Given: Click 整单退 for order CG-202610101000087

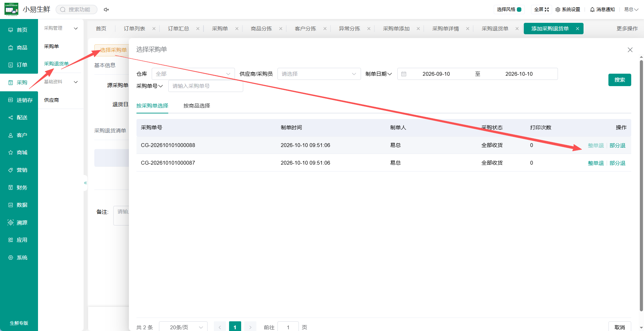Looking at the screenshot, I should point(596,163).
